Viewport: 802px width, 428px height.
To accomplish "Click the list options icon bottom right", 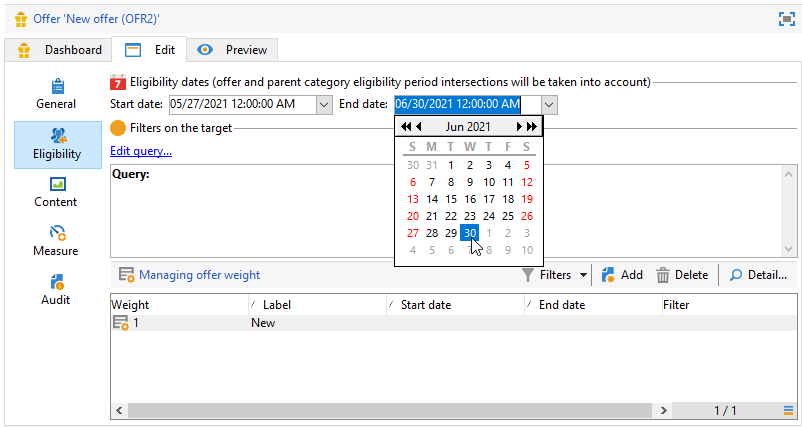I will pyautogui.click(x=788, y=410).
